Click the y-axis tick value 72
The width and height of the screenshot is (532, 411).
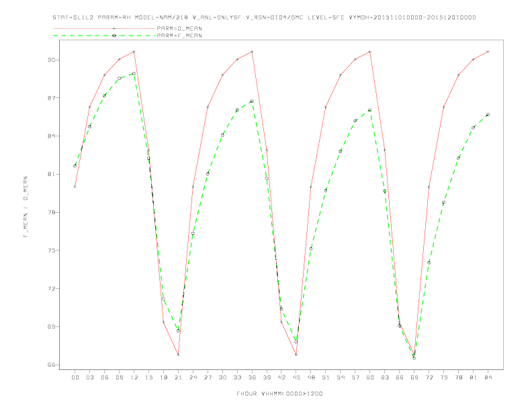51,289
